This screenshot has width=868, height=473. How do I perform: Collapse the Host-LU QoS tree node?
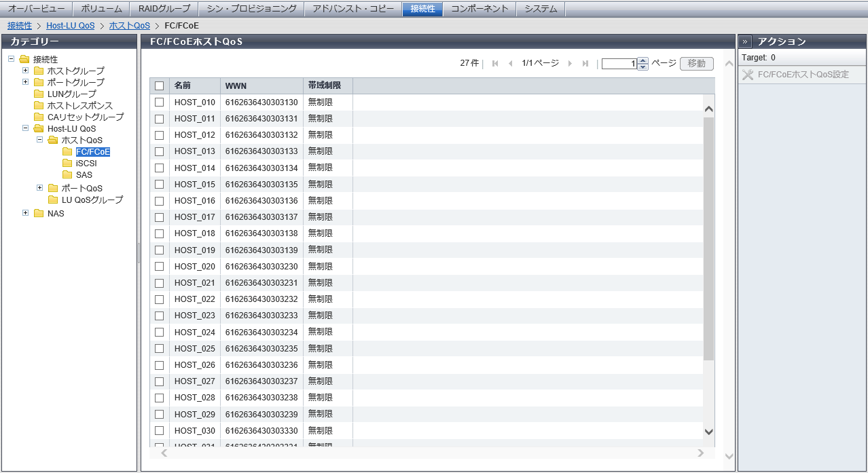[25, 128]
